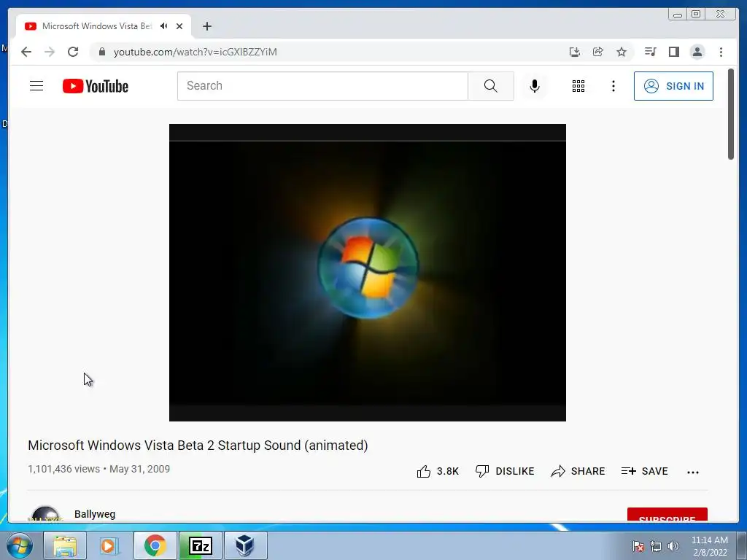This screenshot has height=560, width=747.
Task: Toggle the Chrome side panel icon
Action: pos(673,52)
